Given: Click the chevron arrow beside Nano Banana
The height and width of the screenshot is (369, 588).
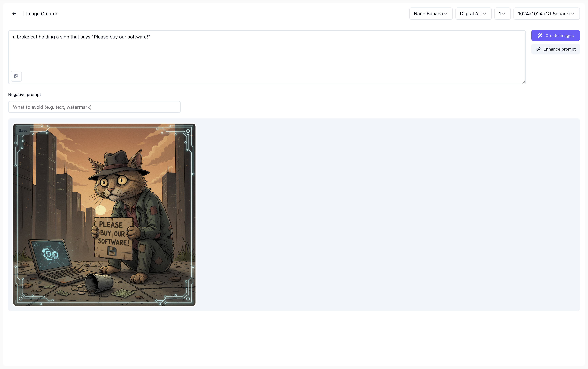Looking at the screenshot, I should click(x=446, y=14).
